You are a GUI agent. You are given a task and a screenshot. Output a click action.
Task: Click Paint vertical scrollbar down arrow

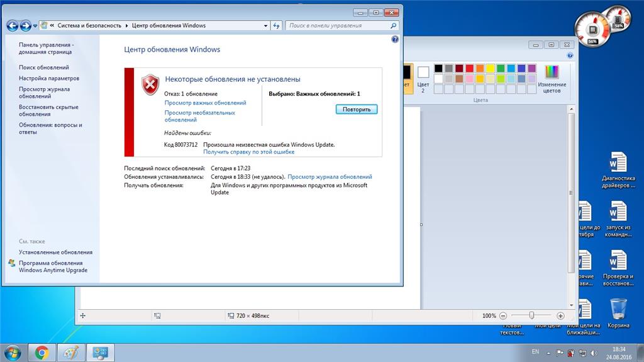tap(571, 305)
